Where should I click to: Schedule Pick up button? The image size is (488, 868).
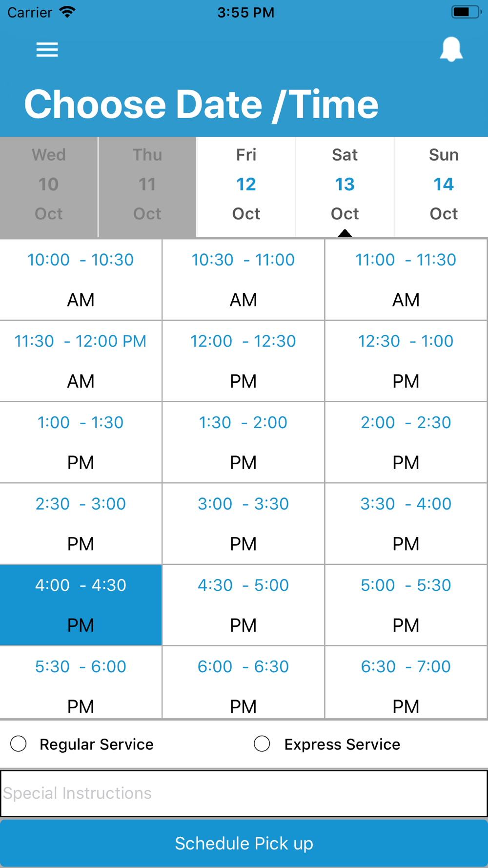coord(244,844)
